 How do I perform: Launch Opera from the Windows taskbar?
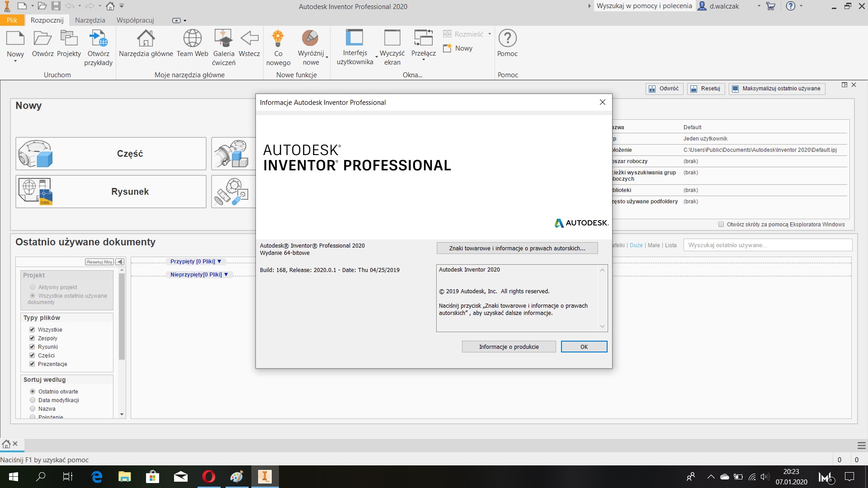pyautogui.click(x=208, y=477)
